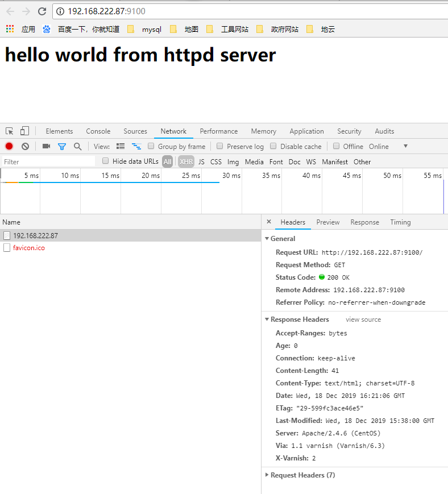
Task: Click the capture screenshots camera icon
Action: 46,146
